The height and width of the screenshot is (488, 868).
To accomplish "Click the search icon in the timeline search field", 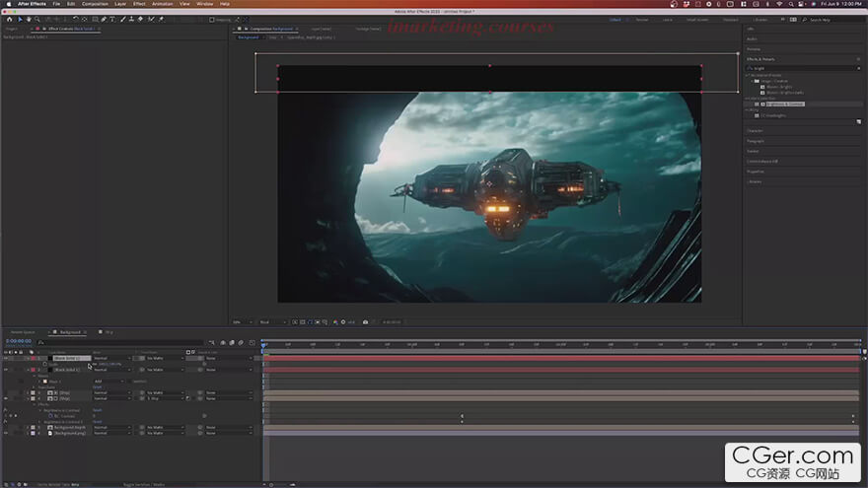I will (x=41, y=342).
